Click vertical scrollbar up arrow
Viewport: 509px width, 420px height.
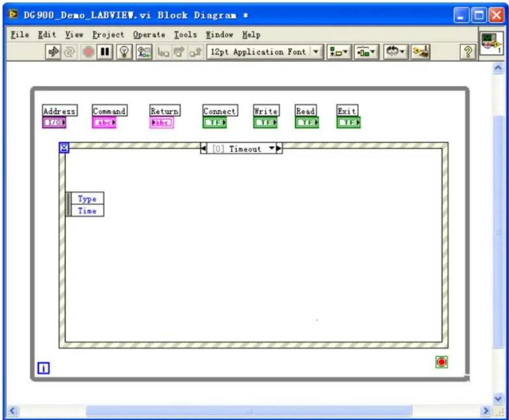pos(498,68)
